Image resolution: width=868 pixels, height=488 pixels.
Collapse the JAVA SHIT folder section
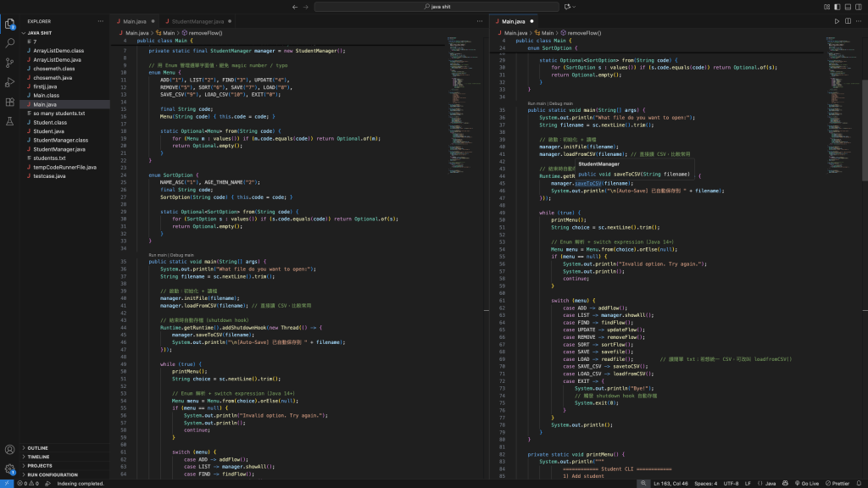64,33
